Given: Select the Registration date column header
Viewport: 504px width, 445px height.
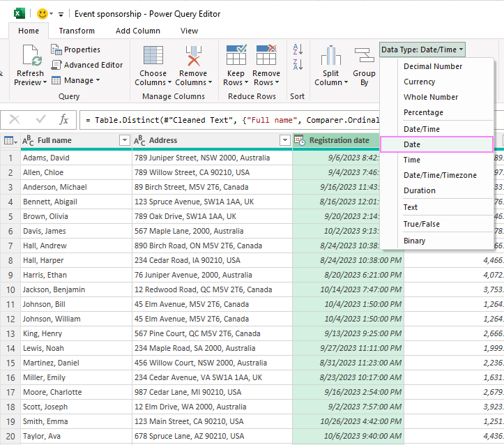Looking at the screenshot, I should pyautogui.click(x=339, y=140).
